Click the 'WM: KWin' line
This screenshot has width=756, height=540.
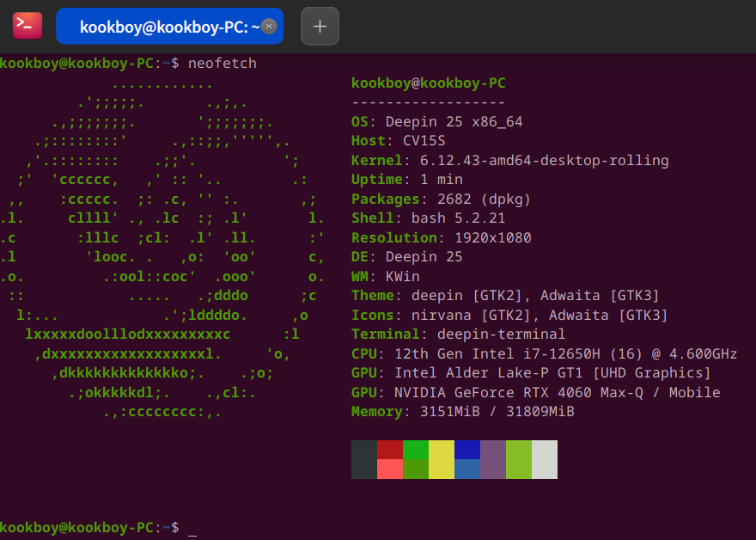(386, 276)
